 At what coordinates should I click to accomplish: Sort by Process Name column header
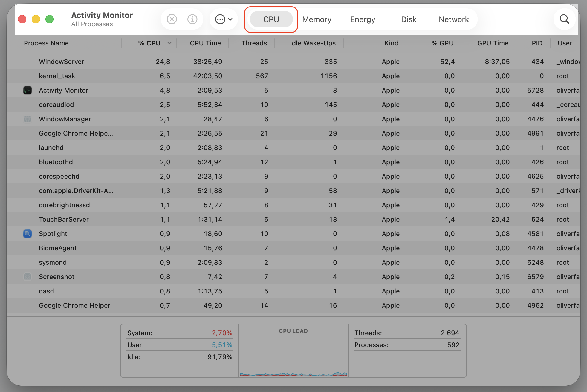pos(46,43)
